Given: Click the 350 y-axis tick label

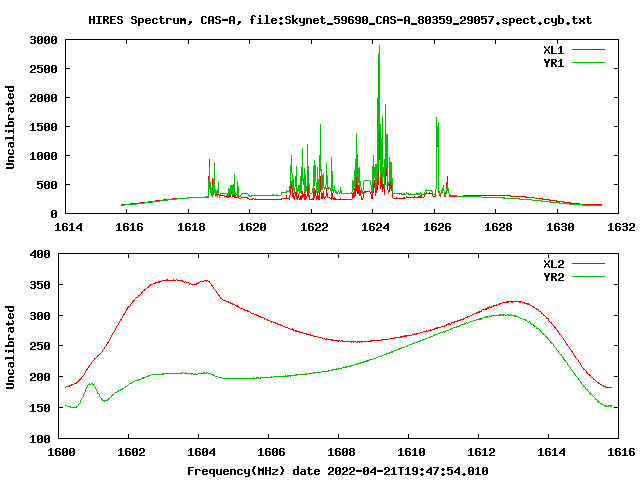Looking at the screenshot, I should pos(40,285).
